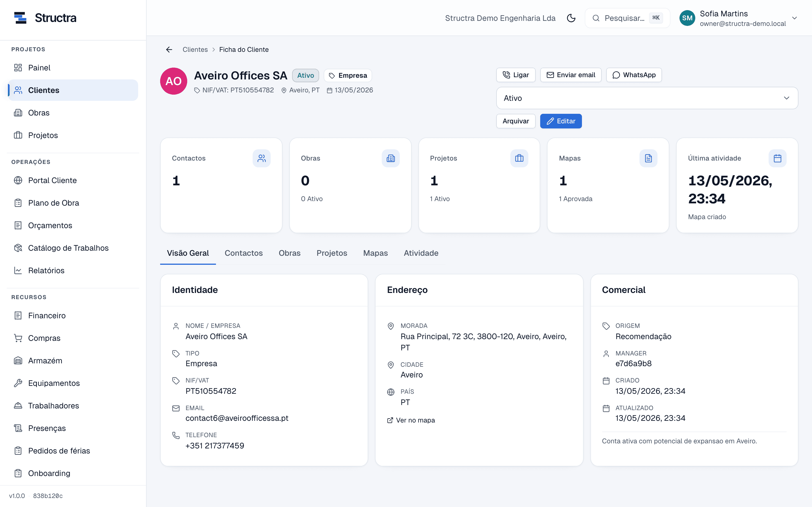The height and width of the screenshot is (507, 812).
Task: Open the Structra logo home link
Action: point(45,18)
